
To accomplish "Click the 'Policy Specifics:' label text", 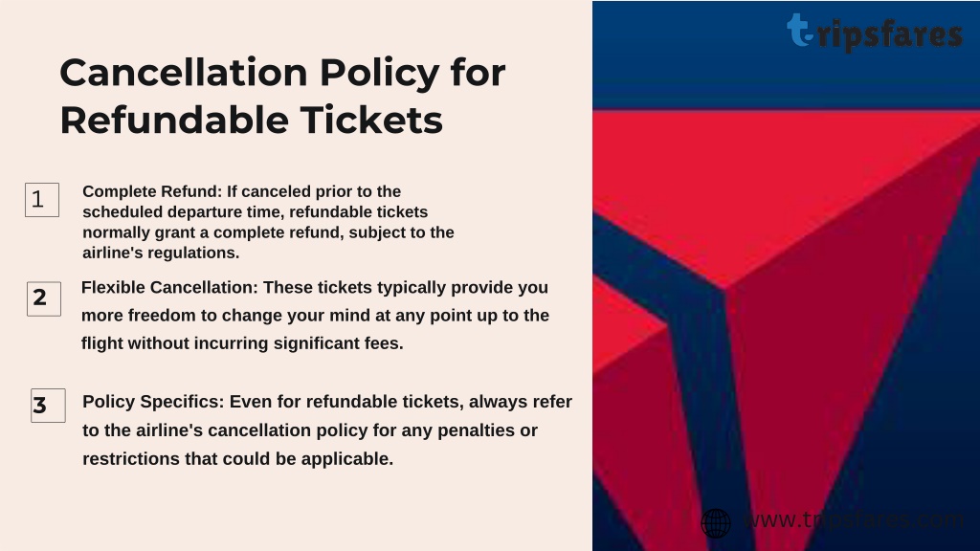I will point(153,402).
